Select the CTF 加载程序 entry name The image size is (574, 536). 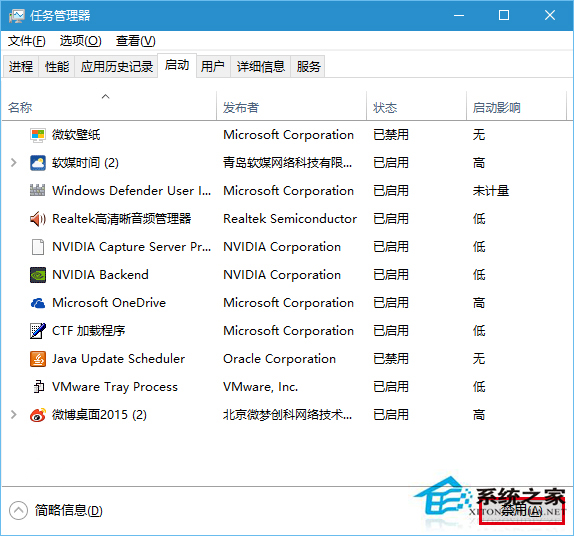click(x=89, y=331)
